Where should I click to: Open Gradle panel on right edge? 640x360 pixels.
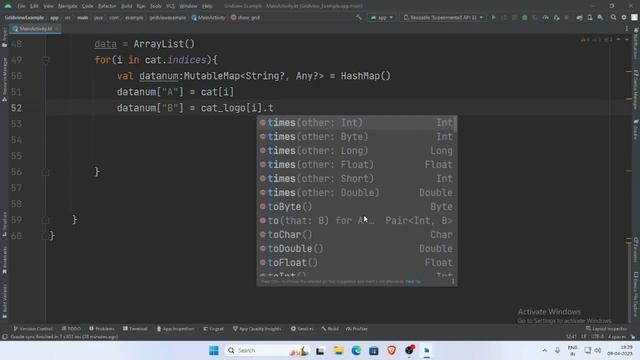click(x=636, y=129)
